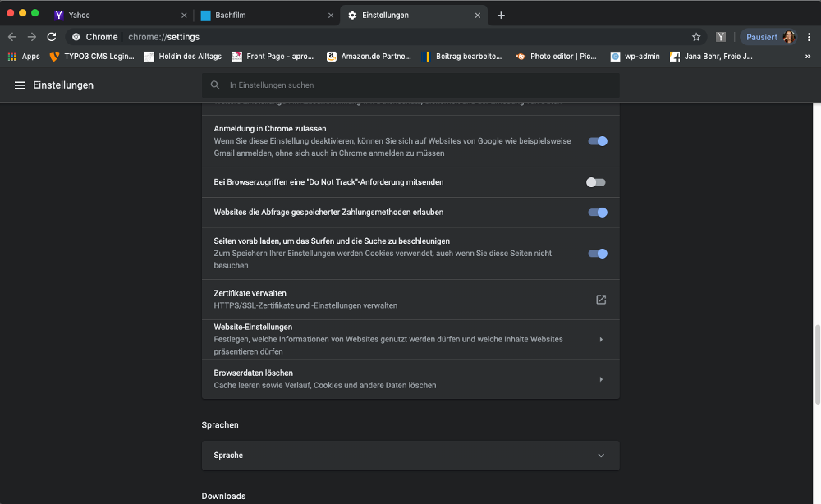Open the Chrome three-dot menu
This screenshot has height=504, width=821.
809,37
